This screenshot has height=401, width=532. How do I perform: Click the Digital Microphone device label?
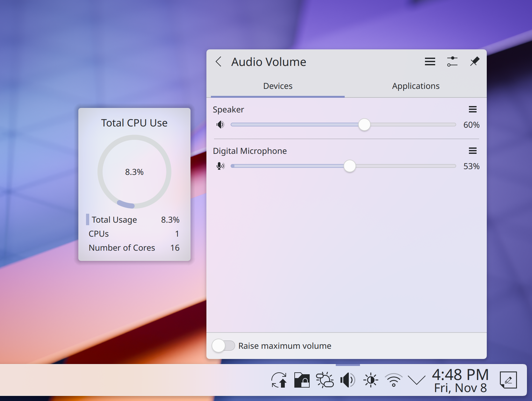250,151
